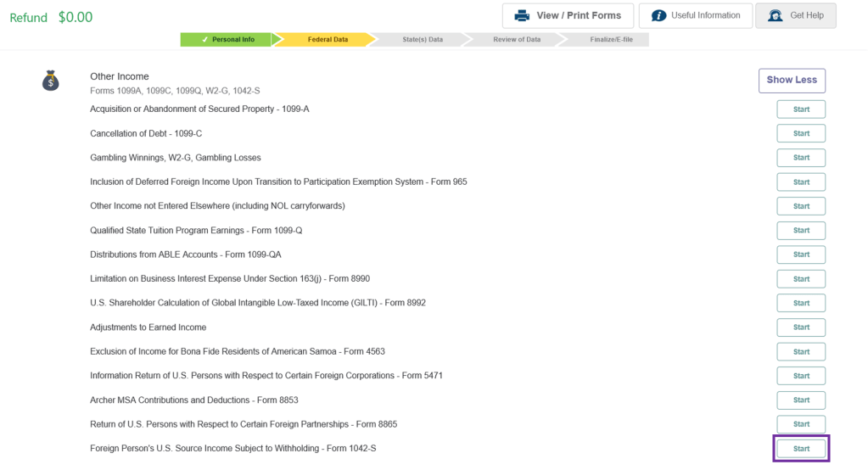Start Acquisition or Abandonment 1099-A

[801, 109]
